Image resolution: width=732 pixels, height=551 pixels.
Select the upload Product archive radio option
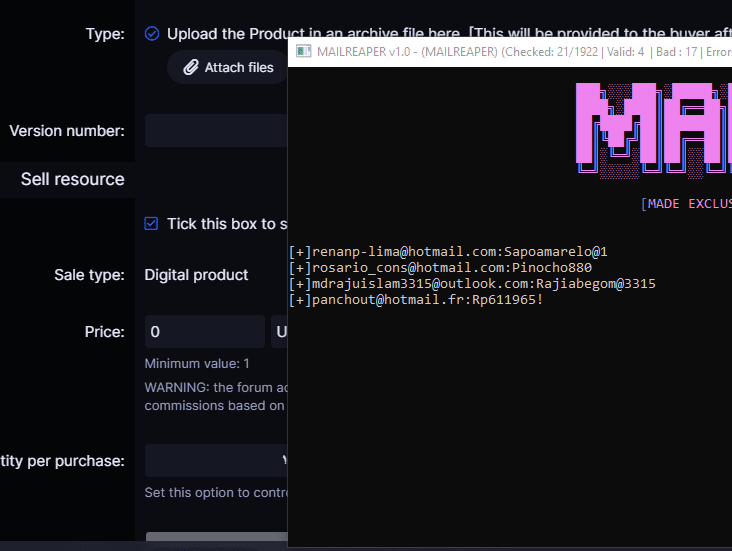click(x=152, y=34)
